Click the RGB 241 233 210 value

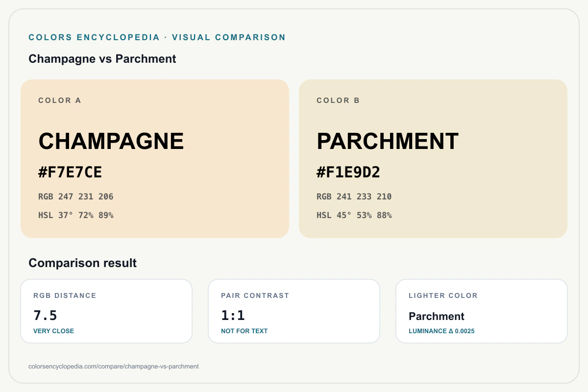click(x=354, y=196)
